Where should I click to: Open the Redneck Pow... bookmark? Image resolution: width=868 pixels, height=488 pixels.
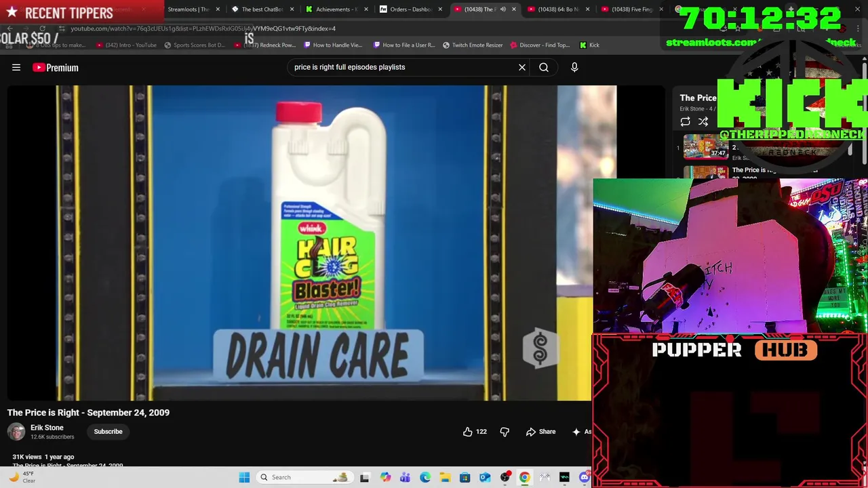click(265, 45)
